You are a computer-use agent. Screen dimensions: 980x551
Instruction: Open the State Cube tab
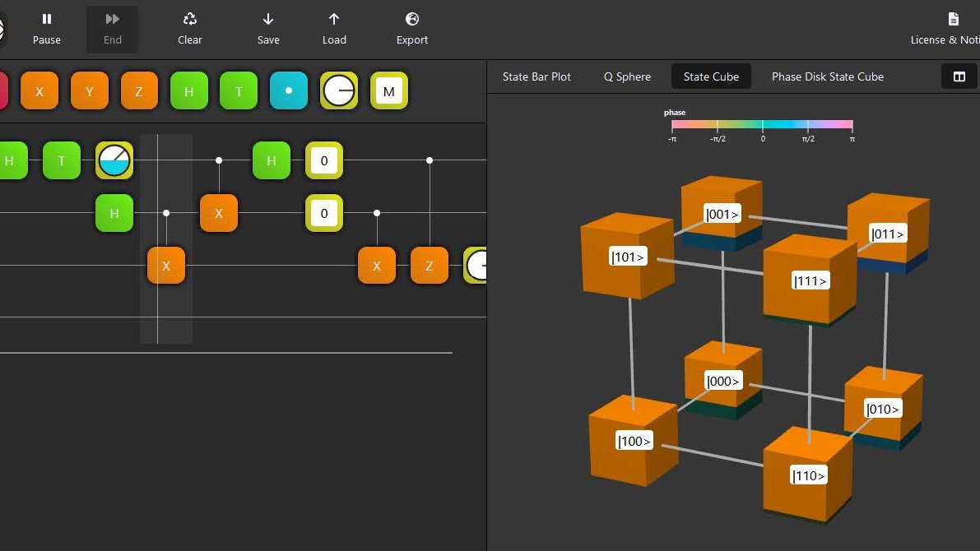pos(711,76)
